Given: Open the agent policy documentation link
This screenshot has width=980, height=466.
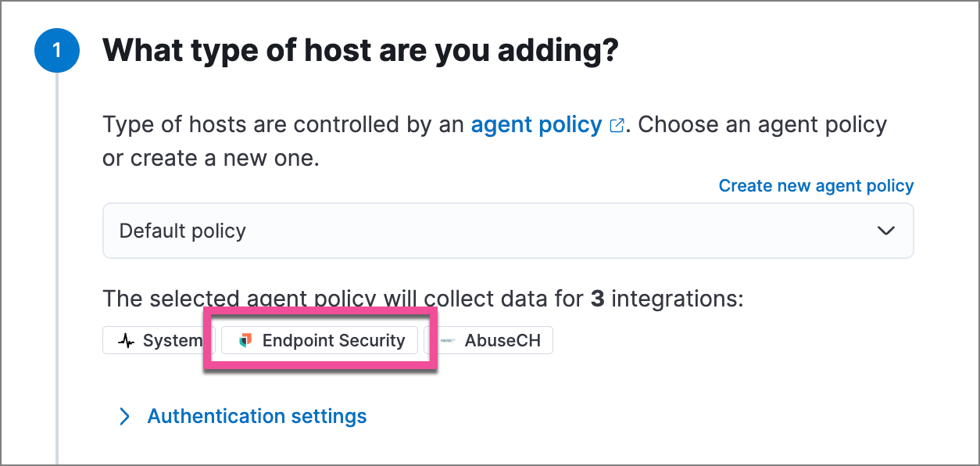Looking at the screenshot, I should coord(534,124).
